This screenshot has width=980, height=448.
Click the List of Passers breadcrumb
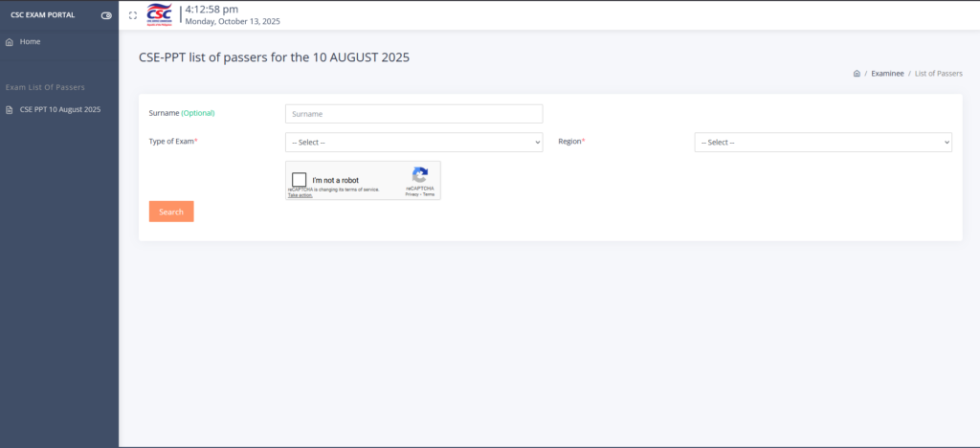pos(938,74)
